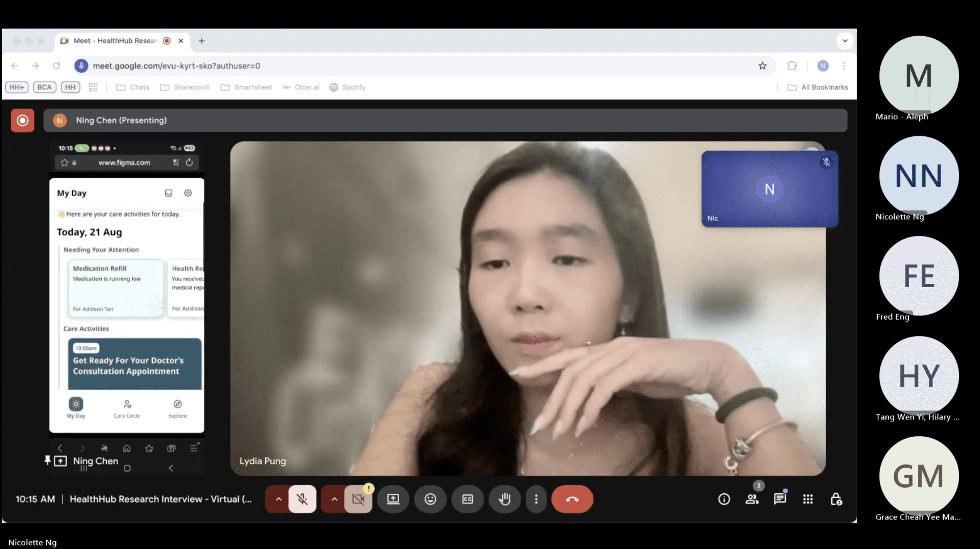
Task: Select the Meet HealthHub Research browser tab
Action: pyautogui.click(x=114, y=41)
